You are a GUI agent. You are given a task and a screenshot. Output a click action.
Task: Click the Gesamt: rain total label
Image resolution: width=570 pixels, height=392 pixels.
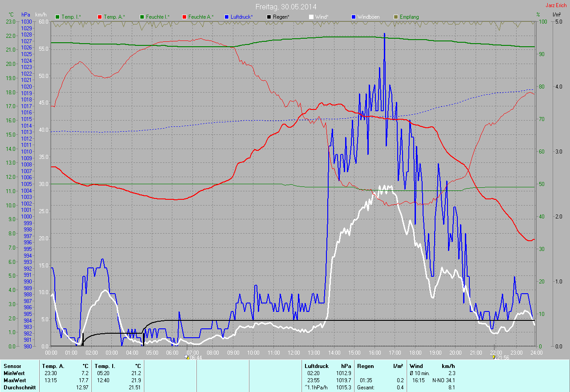coord(366,388)
